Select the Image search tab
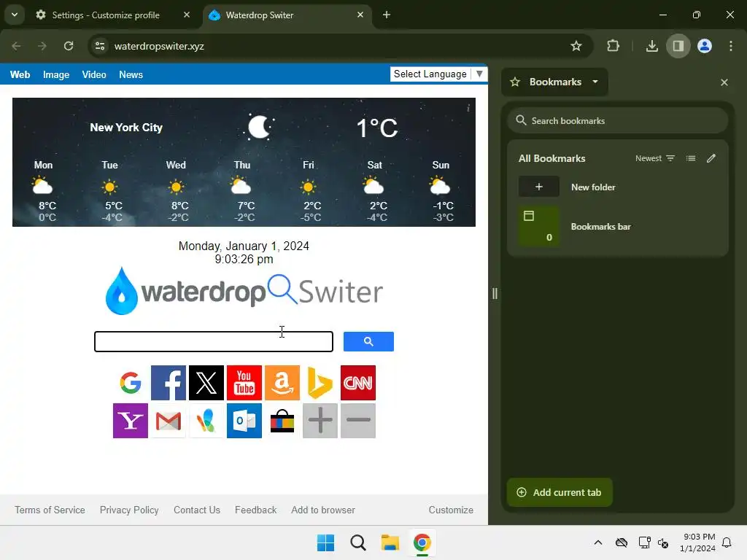This screenshot has width=747, height=560. pyautogui.click(x=56, y=75)
